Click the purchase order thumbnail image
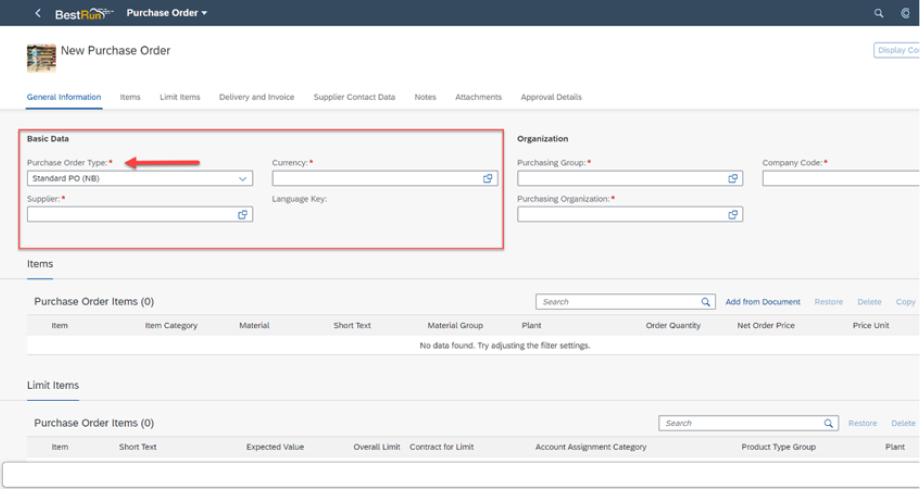920x489 pixels. click(x=41, y=58)
